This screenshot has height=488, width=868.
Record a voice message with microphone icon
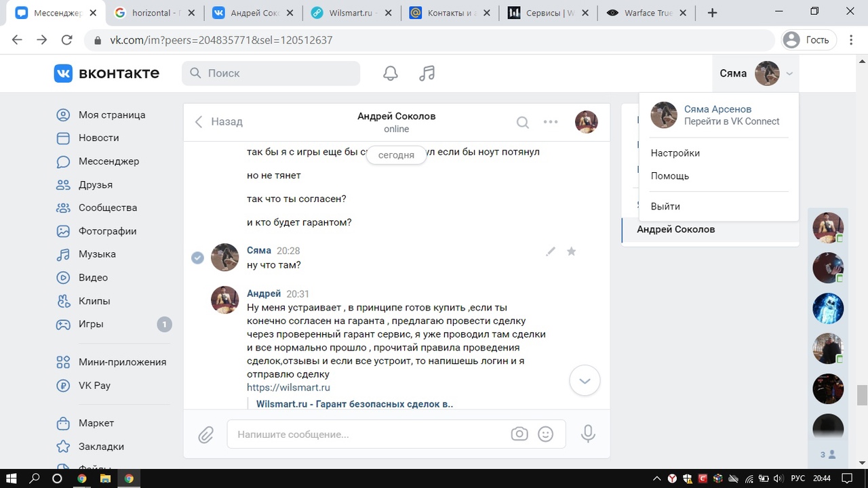pos(588,434)
